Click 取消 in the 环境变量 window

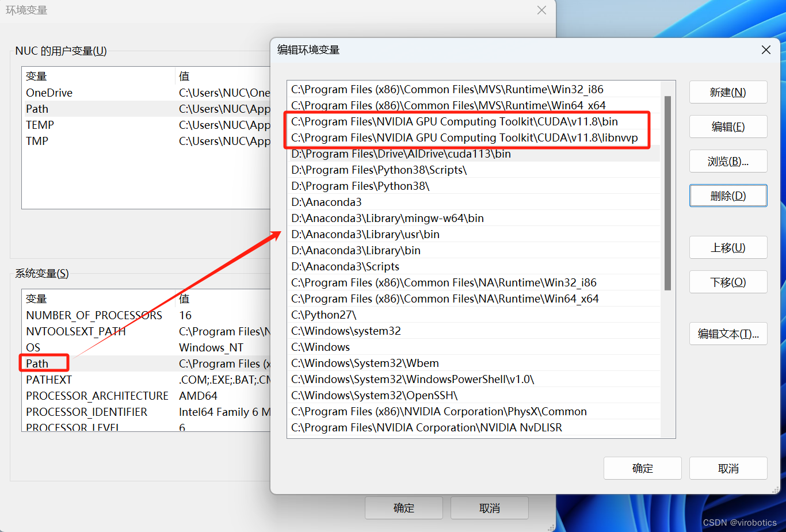pos(489,508)
